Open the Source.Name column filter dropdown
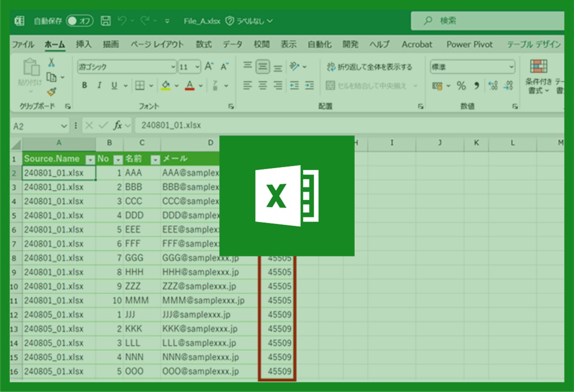Image resolution: width=574 pixels, height=392 pixels. coord(89,159)
